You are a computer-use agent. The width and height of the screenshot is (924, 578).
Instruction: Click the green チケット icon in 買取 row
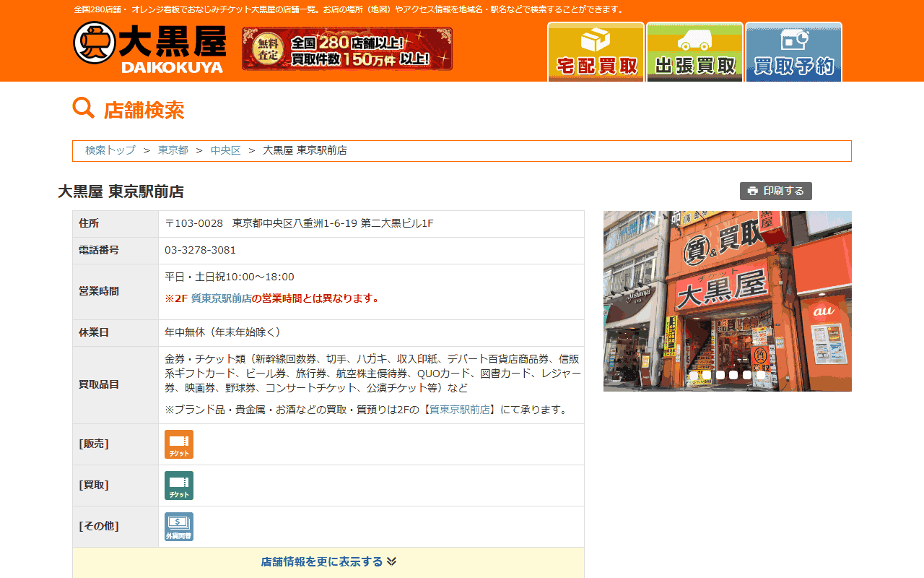click(x=179, y=486)
